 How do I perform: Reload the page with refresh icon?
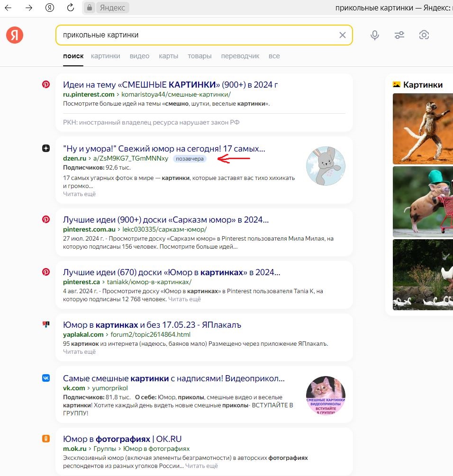click(70, 8)
